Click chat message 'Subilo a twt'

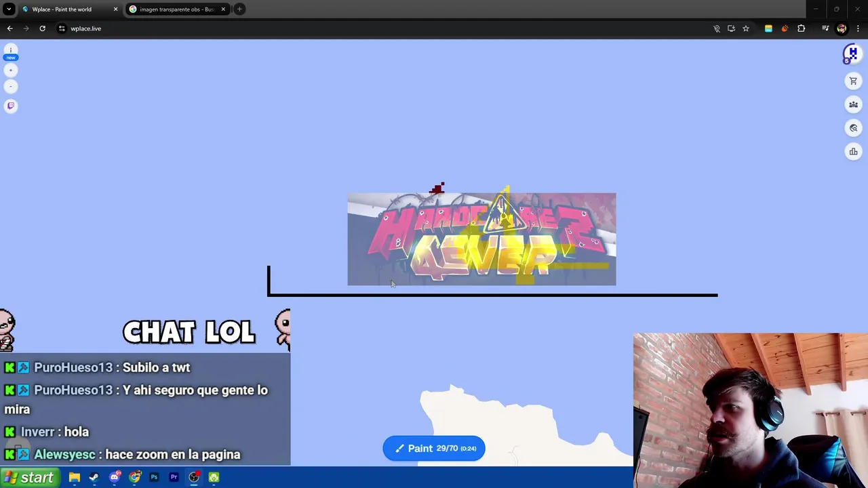(x=156, y=367)
